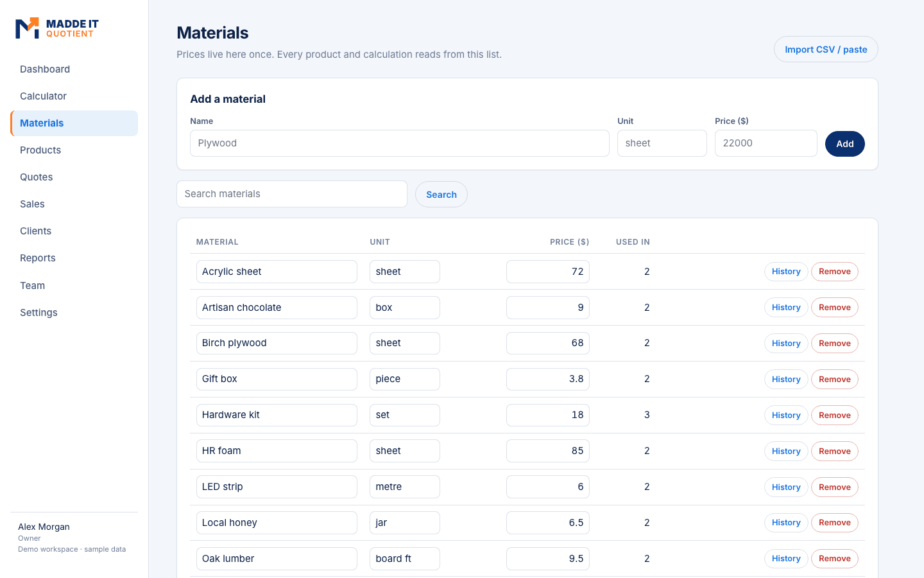Go to Clients
Image resolution: width=924 pixels, height=578 pixels.
[74, 231]
